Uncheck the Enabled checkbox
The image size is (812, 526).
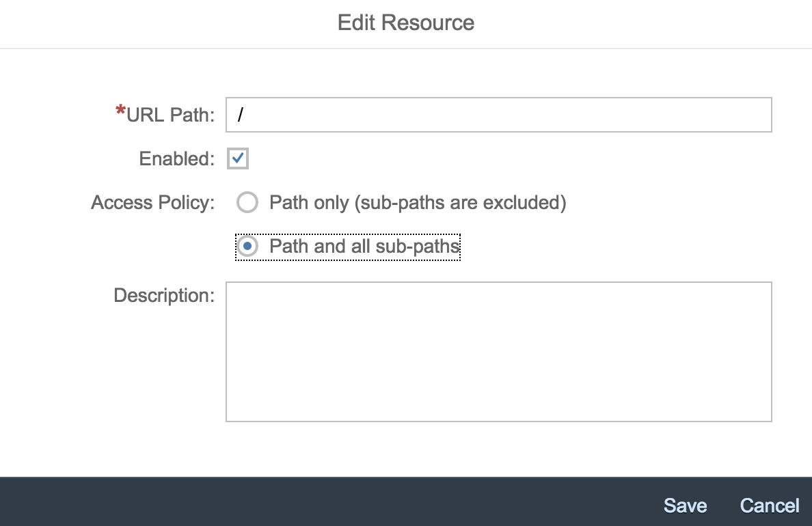coord(238,158)
